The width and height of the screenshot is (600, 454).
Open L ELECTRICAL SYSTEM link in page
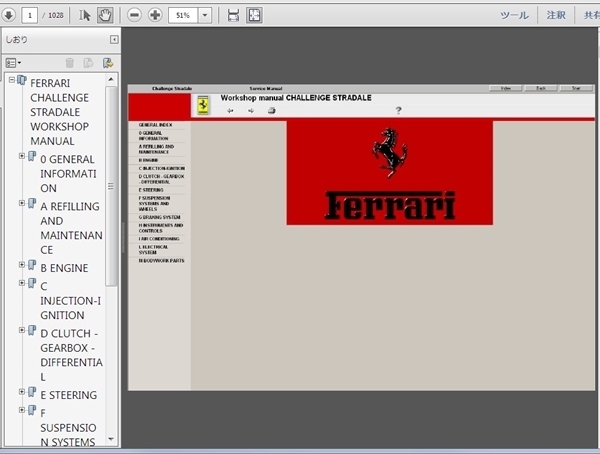[x=153, y=250]
